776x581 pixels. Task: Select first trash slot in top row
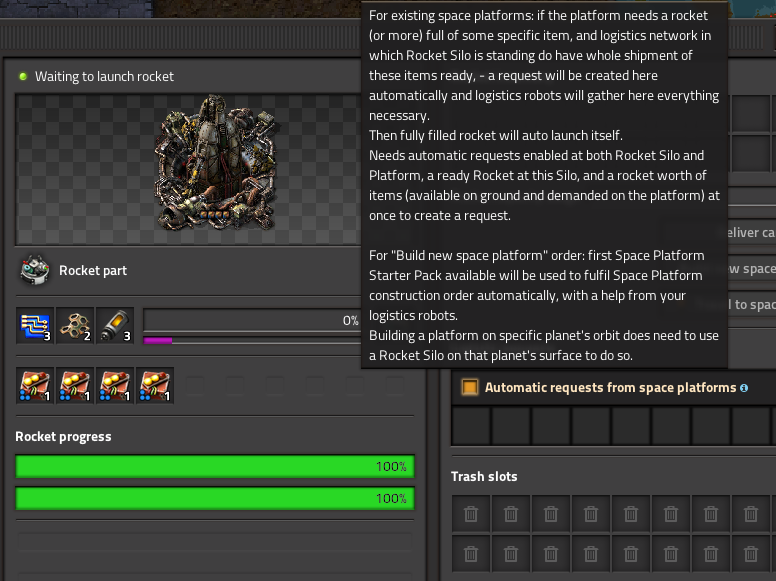click(x=471, y=514)
